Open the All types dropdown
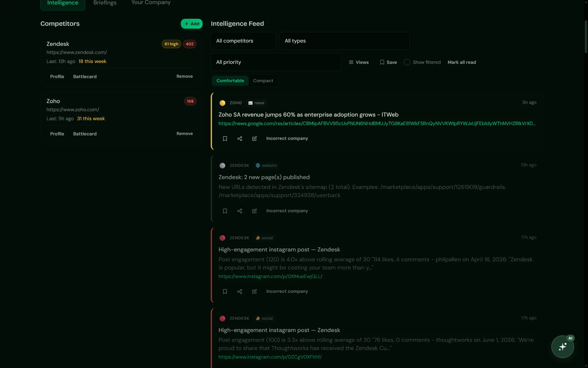The width and height of the screenshot is (588, 368). coord(344,41)
